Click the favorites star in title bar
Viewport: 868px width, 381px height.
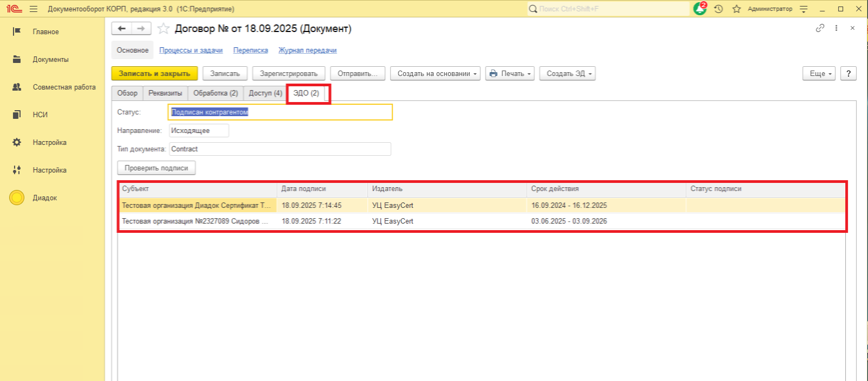[x=736, y=9]
